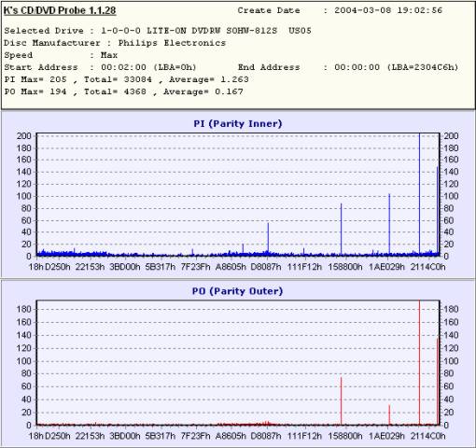Click the PO Max= 194 reading
The width and height of the screenshot is (476, 448).
(x=35, y=91)
